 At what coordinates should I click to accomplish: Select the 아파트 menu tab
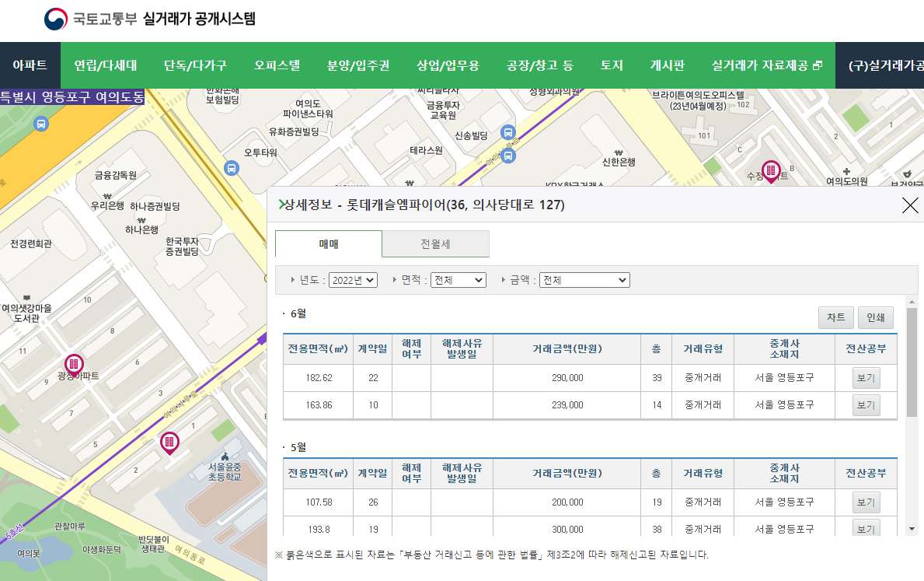[30, 65]
